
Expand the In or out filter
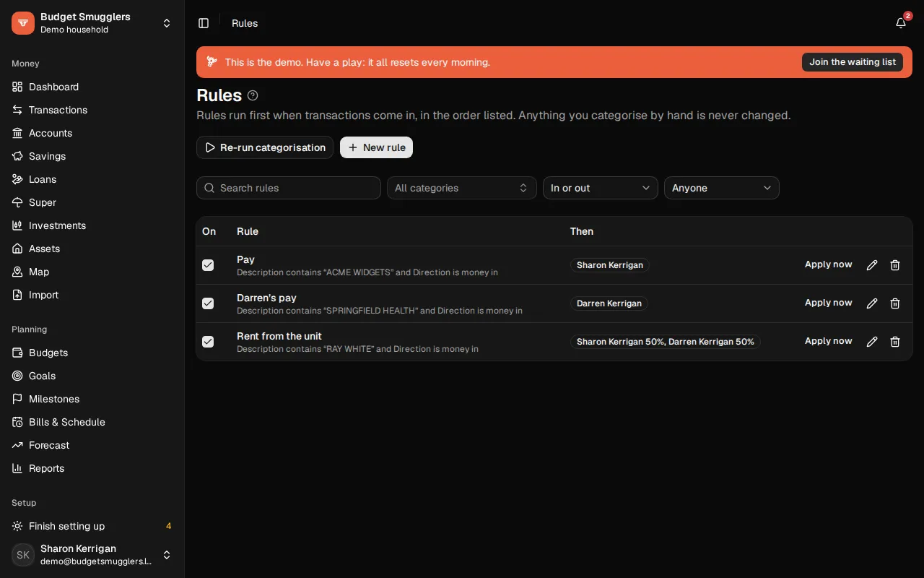click(601, 188)
